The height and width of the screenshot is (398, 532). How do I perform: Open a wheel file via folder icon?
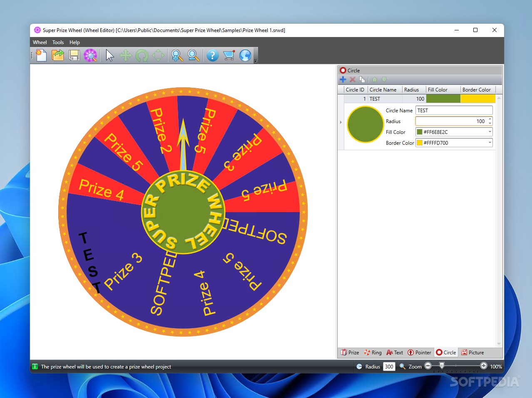point(57,55)
